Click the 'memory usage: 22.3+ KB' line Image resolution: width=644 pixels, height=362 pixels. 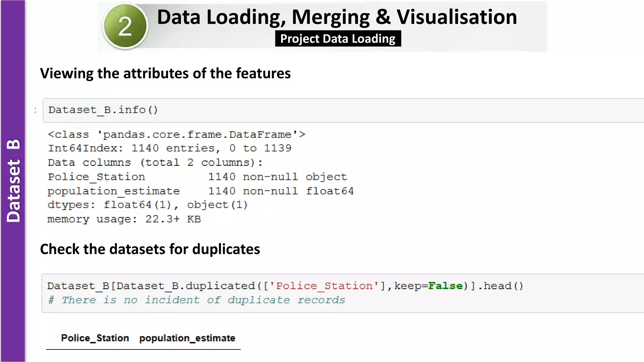(124, 219)
